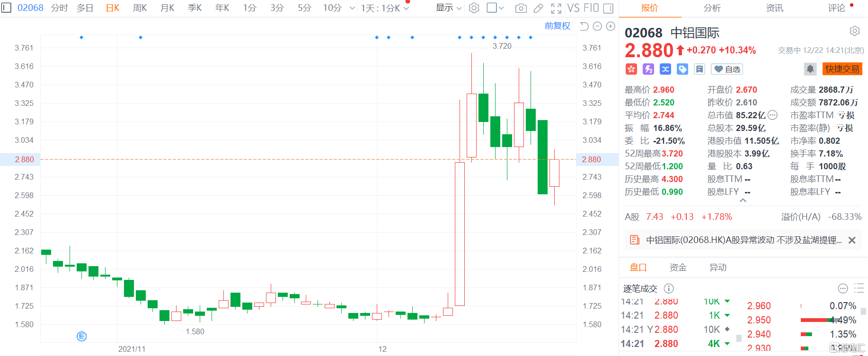868x356 pixels.
Task: Show market cap details ellipsis icon
Action: 772,115
